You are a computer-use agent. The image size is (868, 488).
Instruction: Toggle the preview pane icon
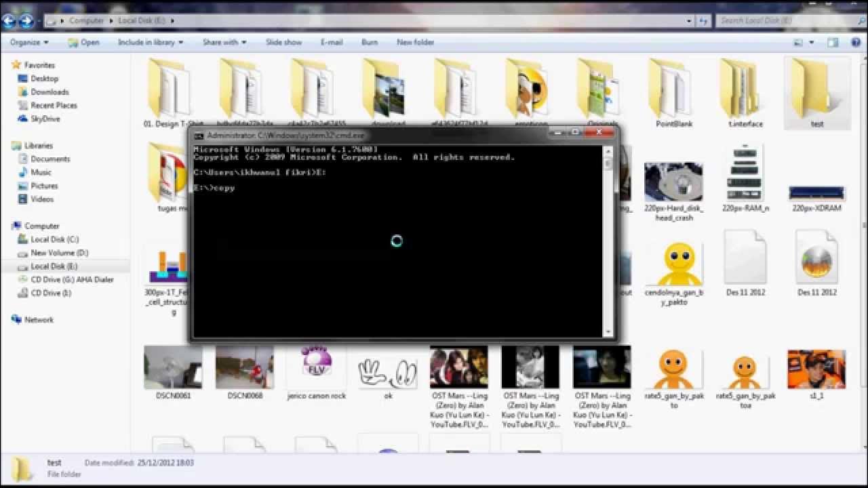click(833, 42)
